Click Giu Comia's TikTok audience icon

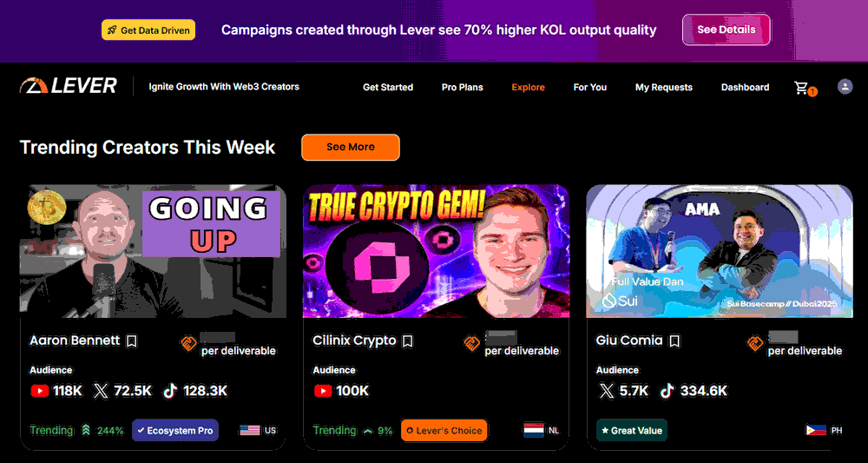point(667,391)
